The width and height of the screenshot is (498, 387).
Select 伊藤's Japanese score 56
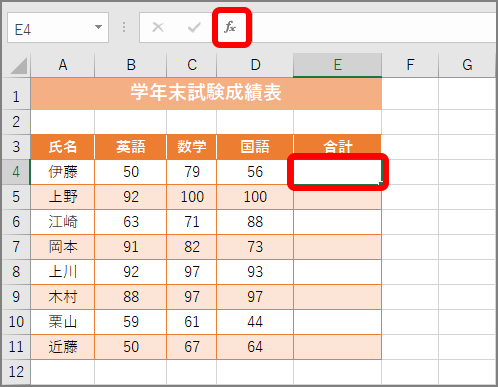coord(255,172)
